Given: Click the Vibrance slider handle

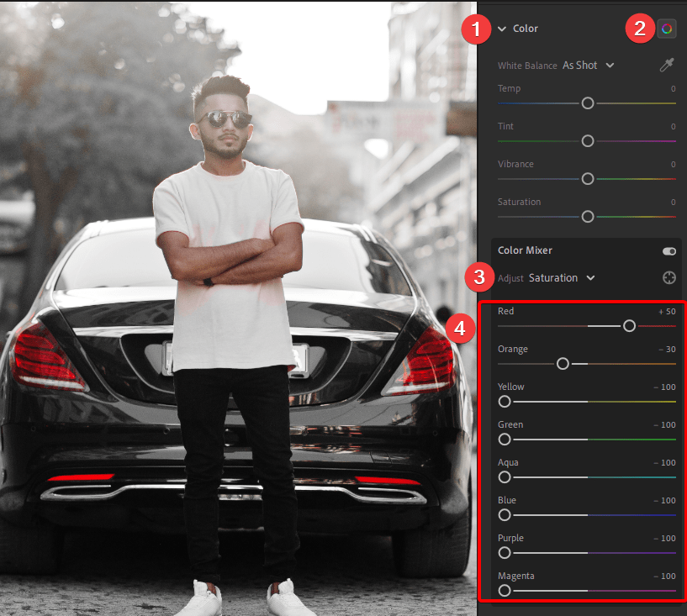Looking at the screenshot, I should coord(587,178).
